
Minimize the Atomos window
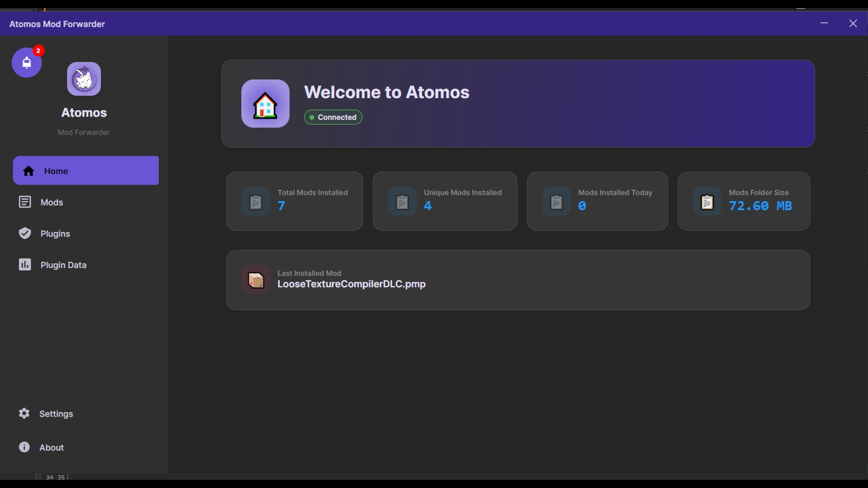[x=824, y=23]
